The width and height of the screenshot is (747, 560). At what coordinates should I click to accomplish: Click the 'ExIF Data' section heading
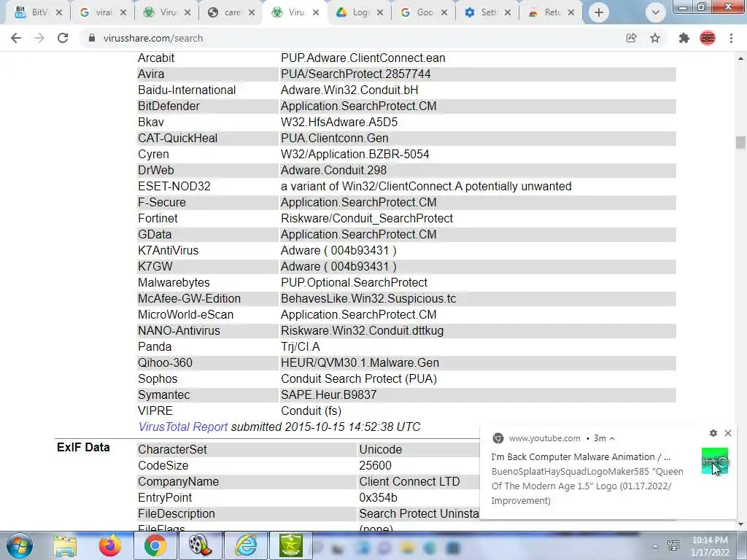tap(83, 447)
